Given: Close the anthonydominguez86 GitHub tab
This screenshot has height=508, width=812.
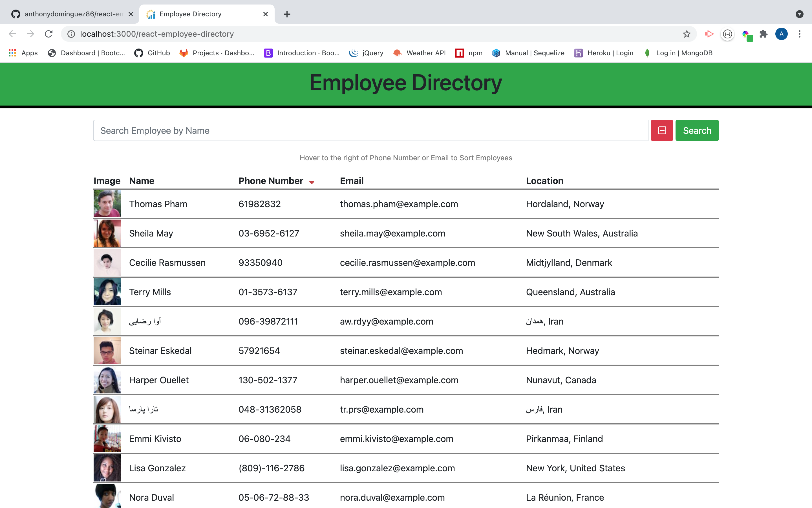Looking at the screenshot, I should [131, 14].
